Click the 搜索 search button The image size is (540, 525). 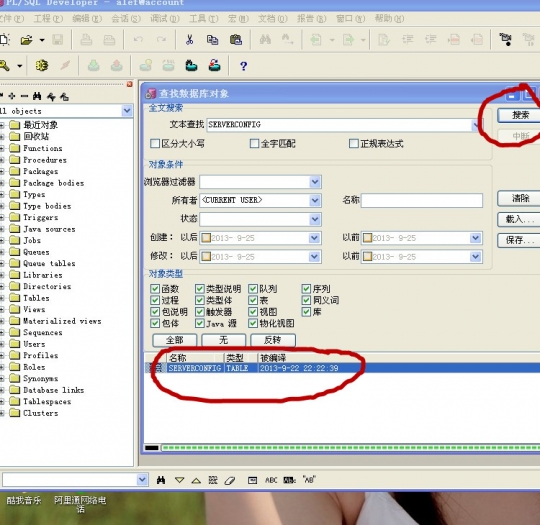coord(519,115)
